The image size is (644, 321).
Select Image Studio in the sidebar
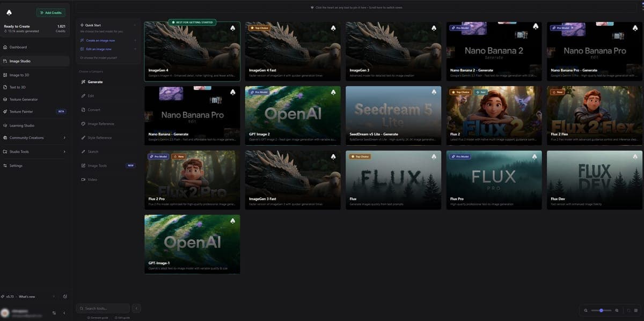[x=35, y=61]
